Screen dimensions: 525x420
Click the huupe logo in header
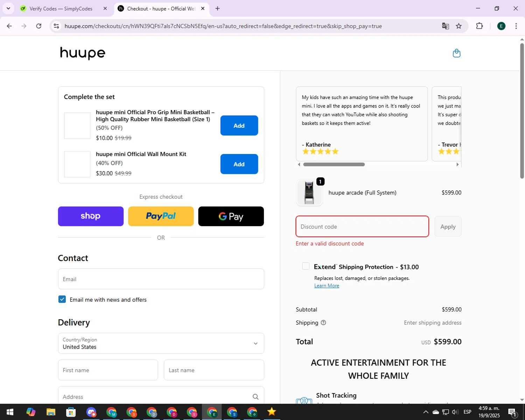[x=83, y=53]
